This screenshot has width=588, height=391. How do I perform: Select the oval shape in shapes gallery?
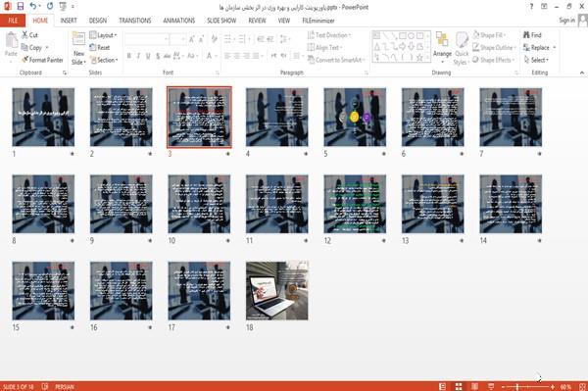point(411,36)
